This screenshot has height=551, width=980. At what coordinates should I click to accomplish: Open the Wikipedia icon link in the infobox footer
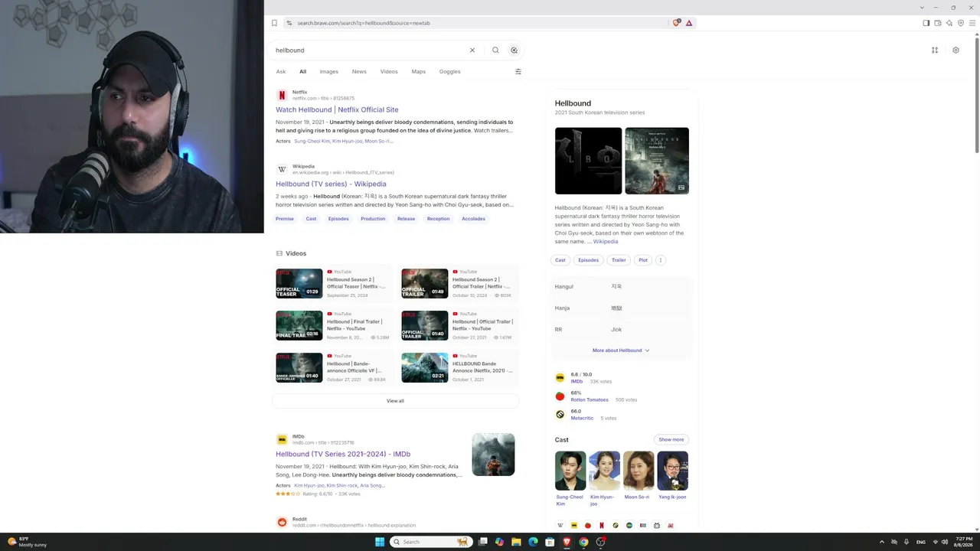(x=560, y=526)
